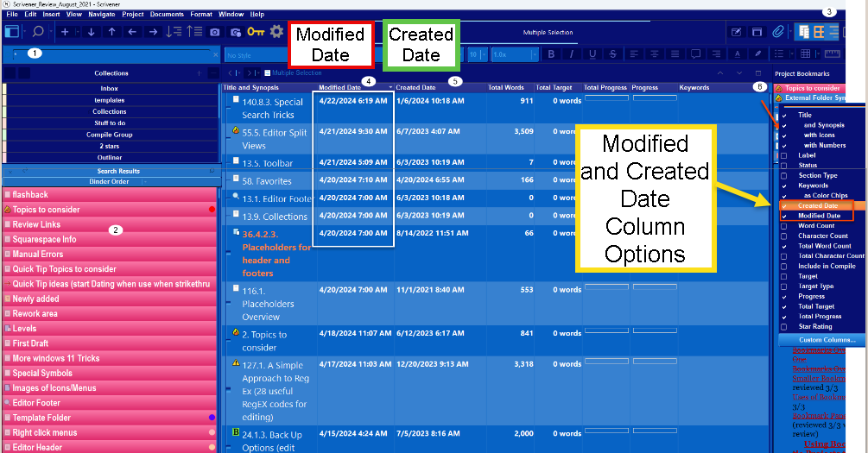This screenshot has width=868, height=453.
Task: Open the Outliner collection
Action: [x=110, y=158]
